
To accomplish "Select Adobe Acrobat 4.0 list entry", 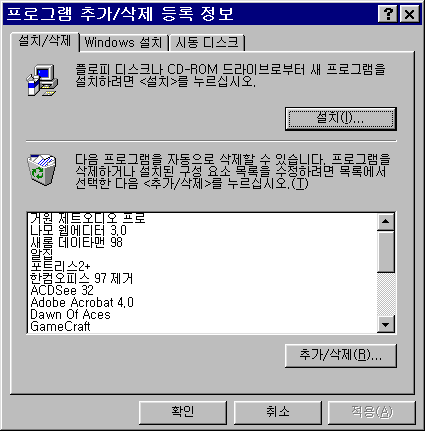I will click(82, 302).
